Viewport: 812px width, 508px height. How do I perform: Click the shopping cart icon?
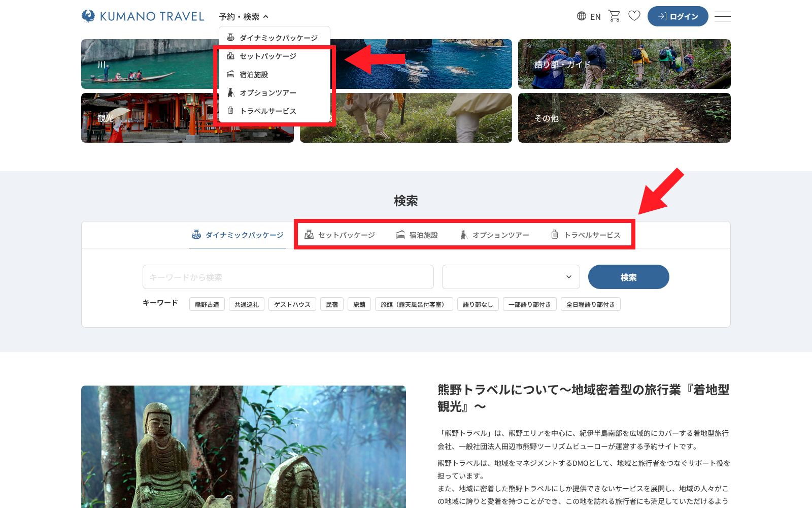[614, 16]
